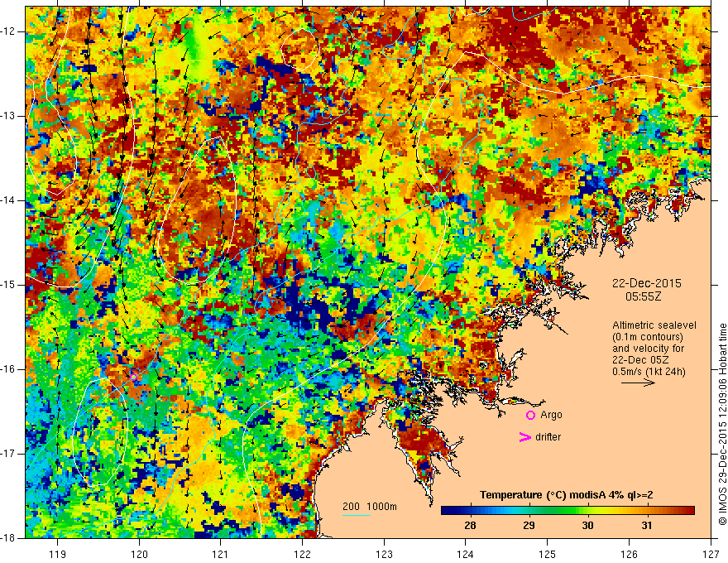Image resolution: width=728 pixels, height=563 pixels.
Task: Click the '122' longitude axis label
Action: tap(302, 554)
